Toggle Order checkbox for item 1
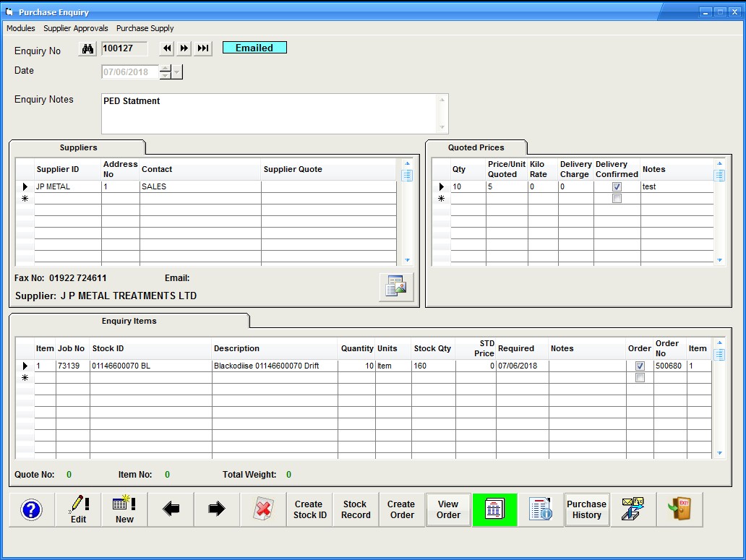 click(x=640, y=366)
